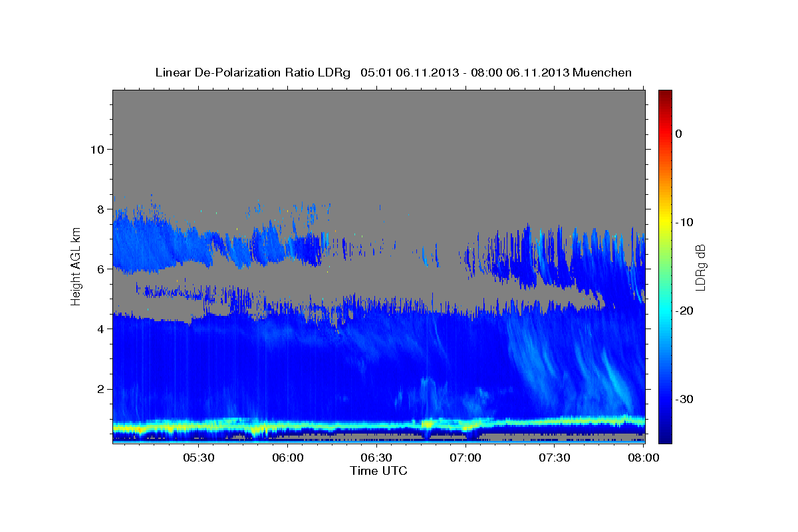Click the yellow band of the colorbar
Image resolution: width=798 pixels, height=532 pixels.
click(x=665, y=222)
